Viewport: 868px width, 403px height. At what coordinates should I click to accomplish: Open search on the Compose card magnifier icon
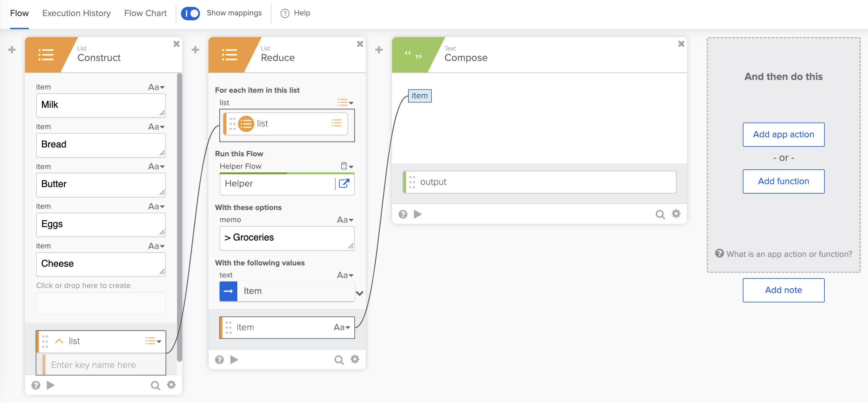point(660,214)
